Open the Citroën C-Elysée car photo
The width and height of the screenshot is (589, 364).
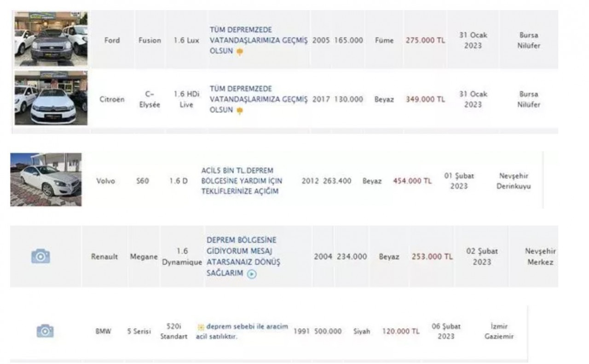51,98
